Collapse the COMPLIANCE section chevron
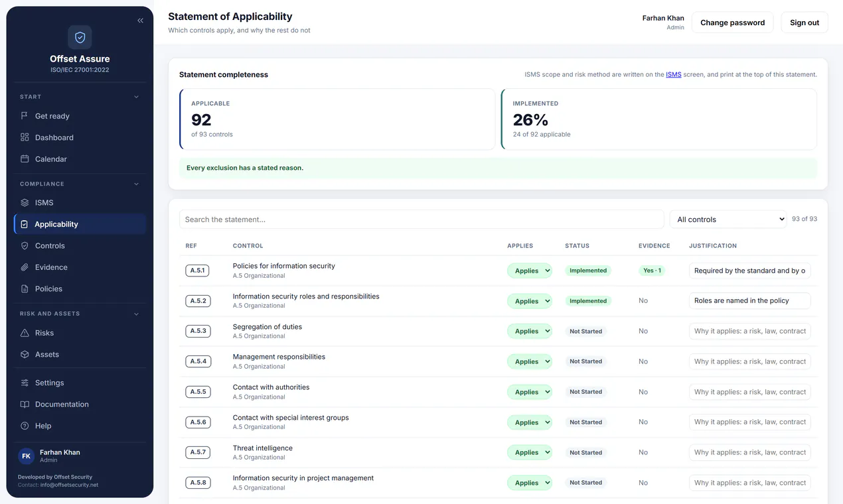 click(x=137, y=184)
